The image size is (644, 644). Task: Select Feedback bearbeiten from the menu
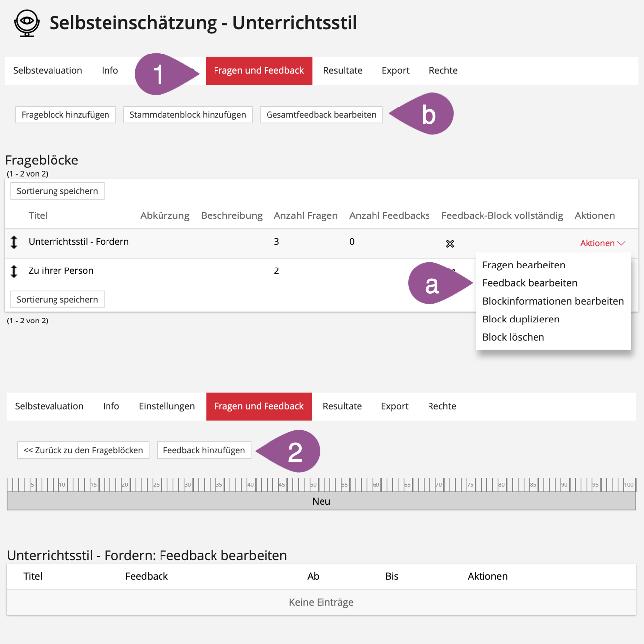(x=530, y=283)
